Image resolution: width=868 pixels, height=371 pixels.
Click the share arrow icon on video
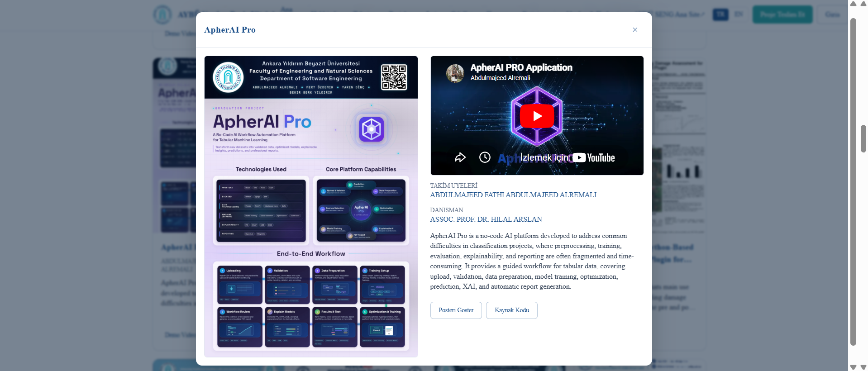coord(460,157)
